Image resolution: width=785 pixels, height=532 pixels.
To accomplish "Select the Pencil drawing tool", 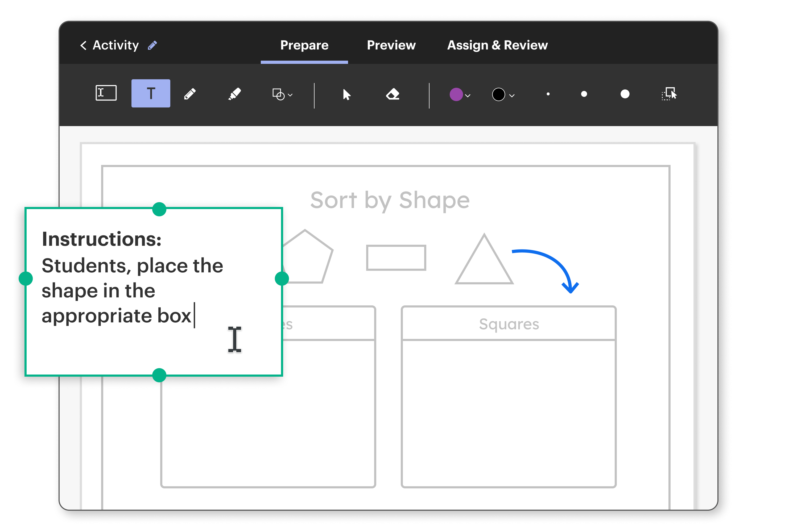I will (190, 94).
